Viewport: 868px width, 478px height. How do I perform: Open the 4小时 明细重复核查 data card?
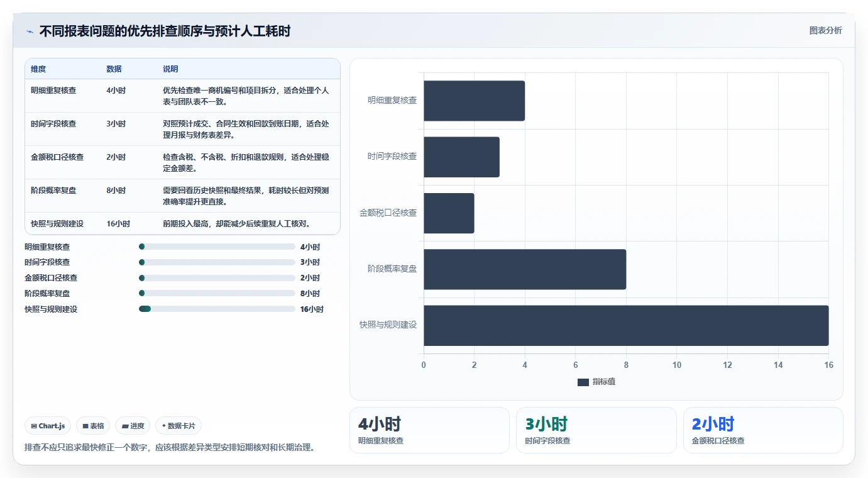pos(429,430)
